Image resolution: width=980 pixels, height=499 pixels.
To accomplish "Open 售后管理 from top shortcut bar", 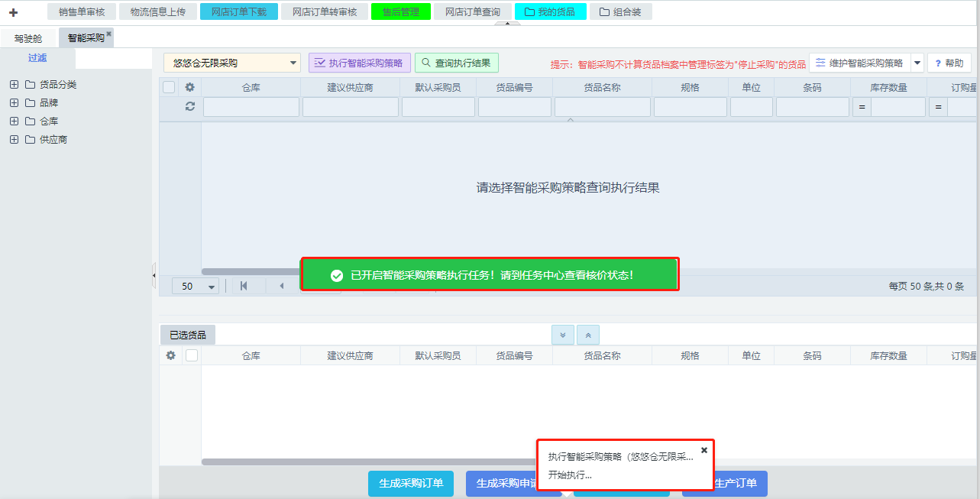I will click(x=401, y=11).
